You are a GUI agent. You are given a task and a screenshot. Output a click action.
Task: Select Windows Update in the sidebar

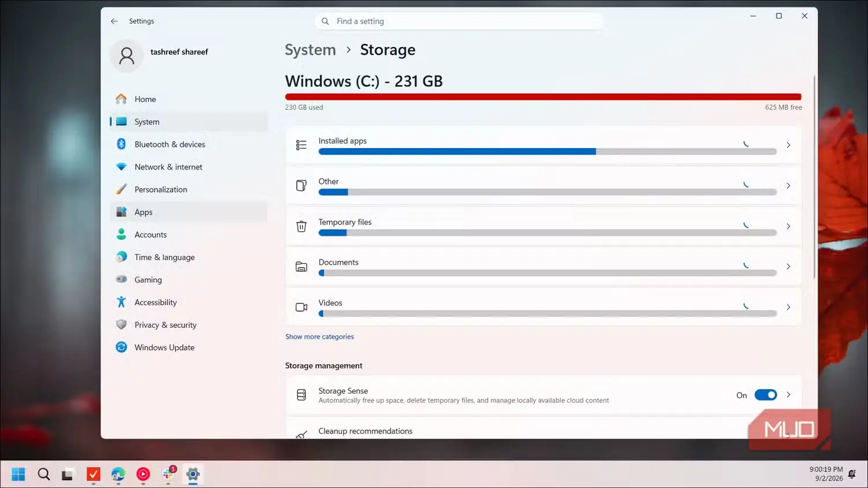click(189, 347)
